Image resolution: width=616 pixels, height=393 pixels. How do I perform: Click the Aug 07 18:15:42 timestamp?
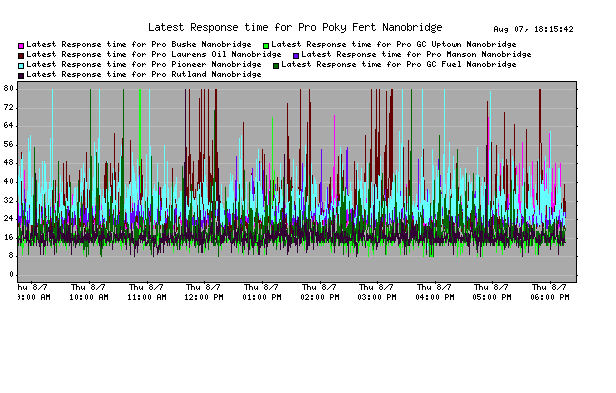(x=533, y=29)
